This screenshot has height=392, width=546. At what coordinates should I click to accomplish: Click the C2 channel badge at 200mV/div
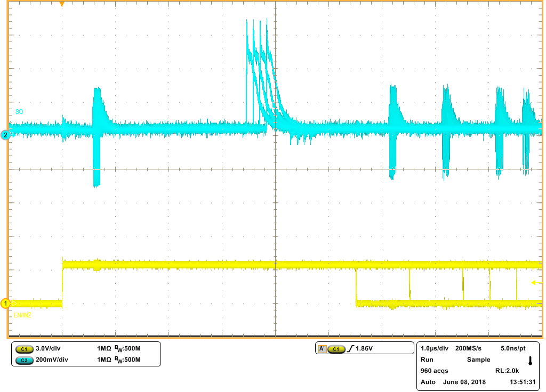point(24,360)
